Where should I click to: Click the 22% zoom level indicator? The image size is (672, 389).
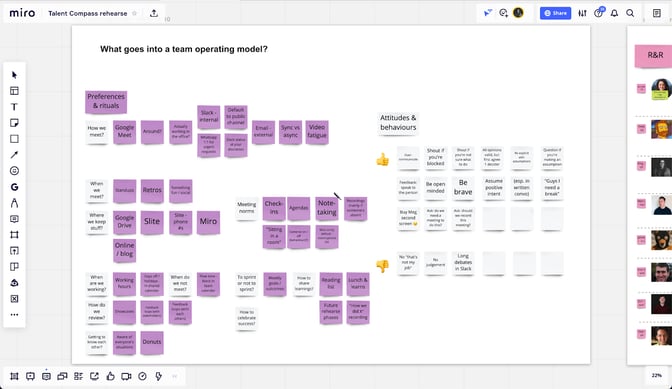(x=657, y=375)
